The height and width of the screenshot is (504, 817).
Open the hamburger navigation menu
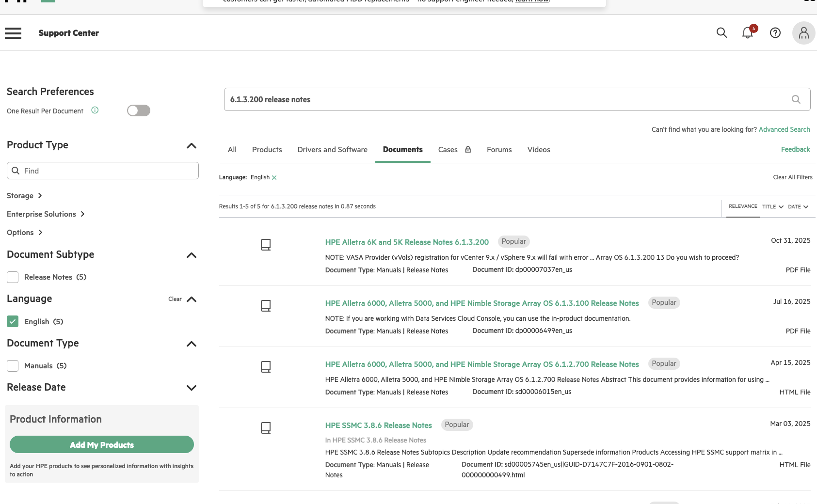[x=13, y=33]
